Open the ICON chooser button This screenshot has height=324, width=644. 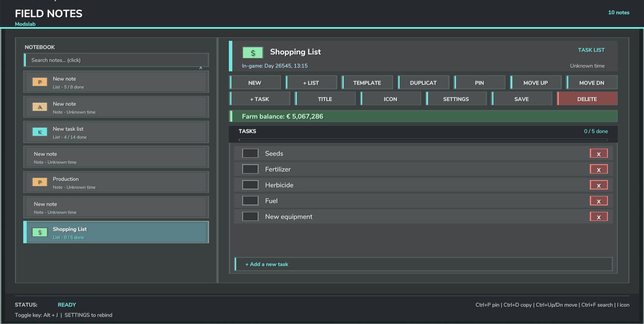391,99
